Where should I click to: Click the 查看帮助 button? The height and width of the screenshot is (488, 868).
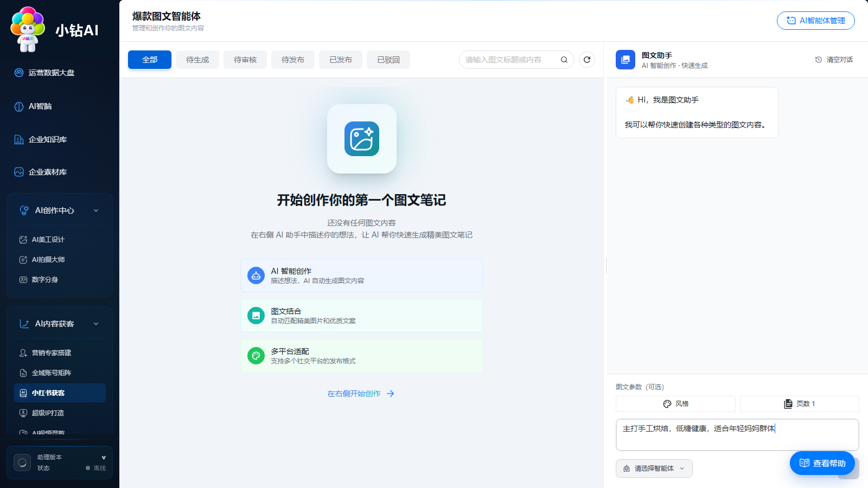pyautogui.click(x=822, y=463)
